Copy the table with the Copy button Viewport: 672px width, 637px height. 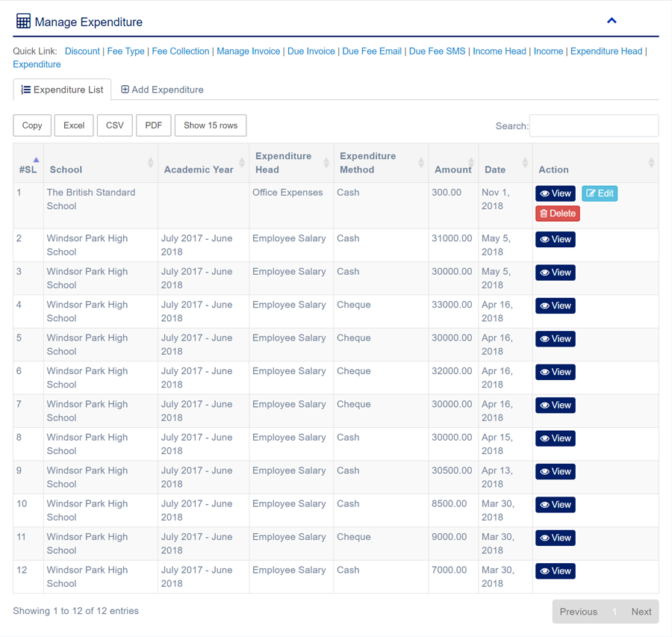click(32, 125)
